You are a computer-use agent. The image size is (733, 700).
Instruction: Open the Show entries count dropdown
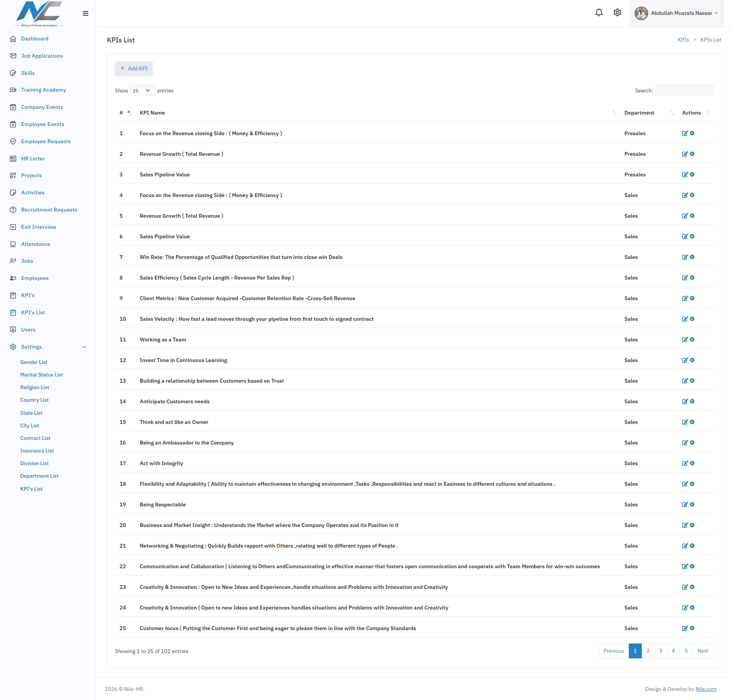[142, 91]
